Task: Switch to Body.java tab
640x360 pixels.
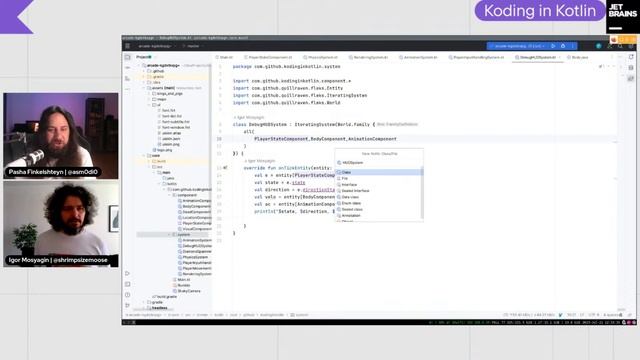Action: (578, 58)
